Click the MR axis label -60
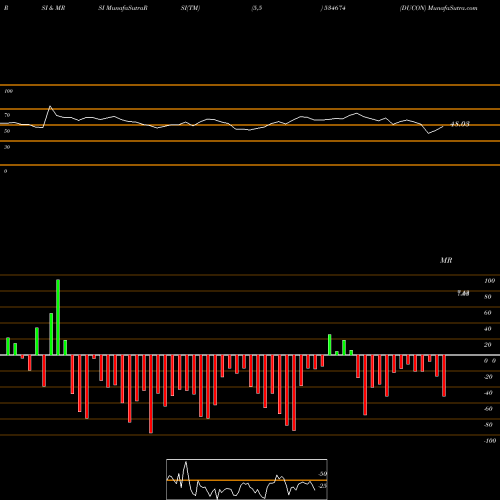 pyautogui.click(x=488, y=409)
